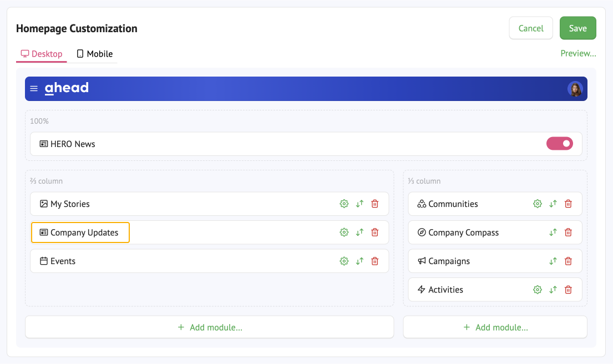This screenshot has width=613, height=364.
Task: Toggle the HERO News module switch
Action: point(560,143)
